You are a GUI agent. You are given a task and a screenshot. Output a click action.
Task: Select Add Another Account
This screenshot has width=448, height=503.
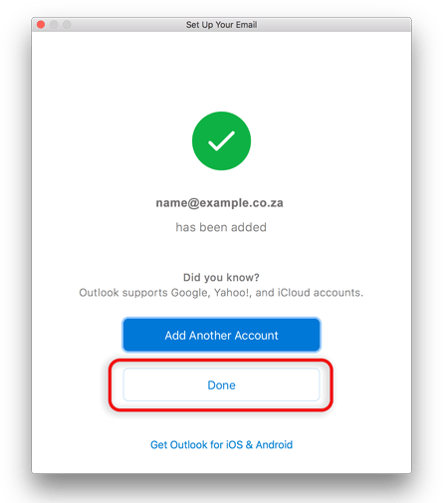coord(221,335)
